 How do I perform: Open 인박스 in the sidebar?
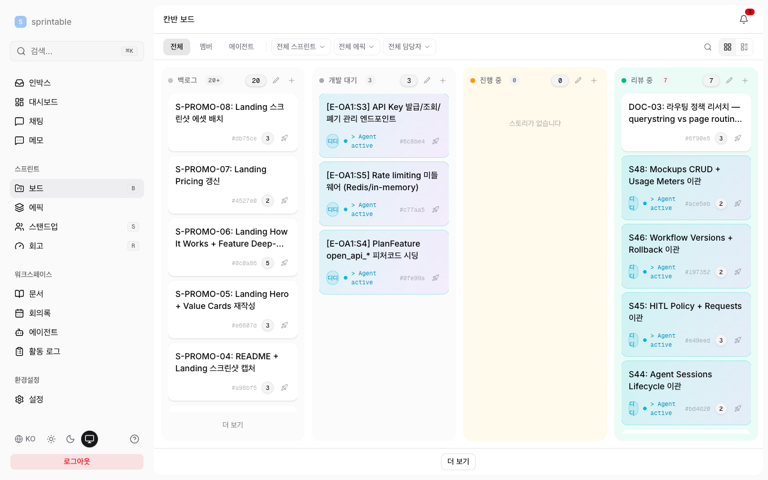click(77, 83)
